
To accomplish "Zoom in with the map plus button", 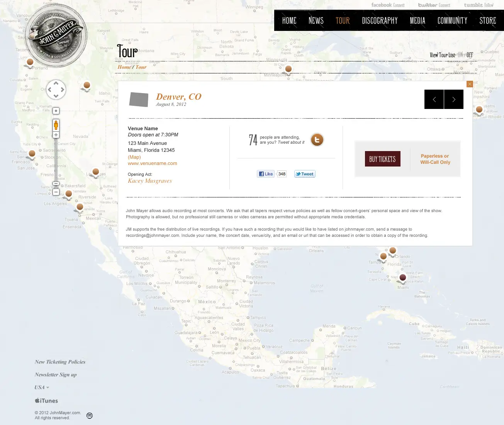I will [x=56, y=135].
